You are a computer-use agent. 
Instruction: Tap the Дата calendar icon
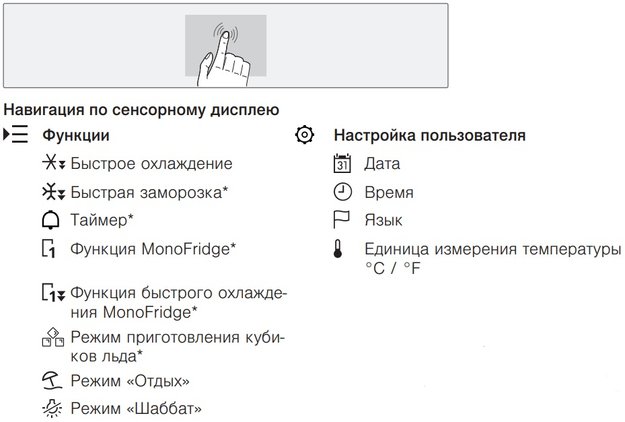click(342, 164)
